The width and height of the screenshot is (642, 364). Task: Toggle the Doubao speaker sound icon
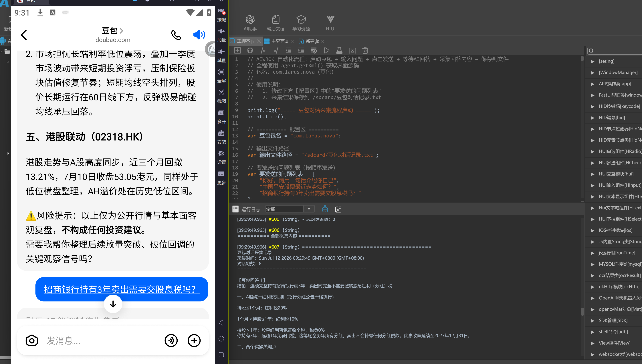point(199,35)
